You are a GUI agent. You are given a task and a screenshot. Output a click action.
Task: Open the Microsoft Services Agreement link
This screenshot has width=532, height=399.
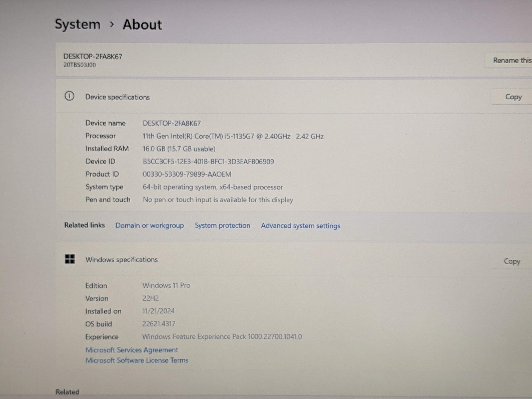(x=132, y=350)
